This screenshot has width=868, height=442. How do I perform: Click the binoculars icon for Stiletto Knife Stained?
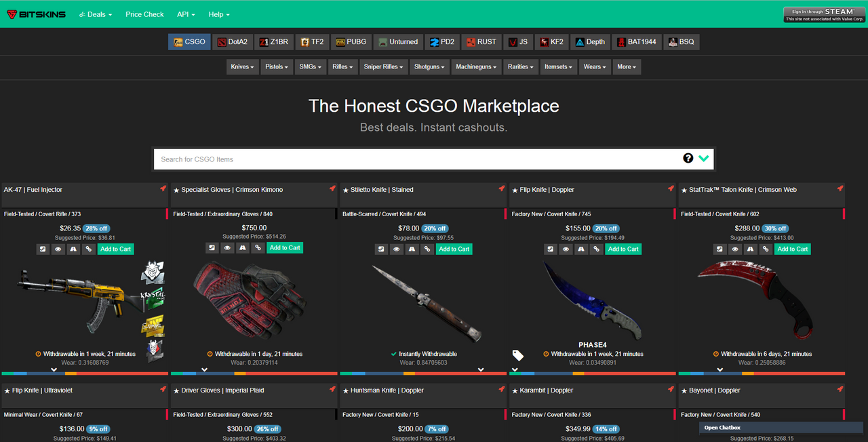coord(412,249)
